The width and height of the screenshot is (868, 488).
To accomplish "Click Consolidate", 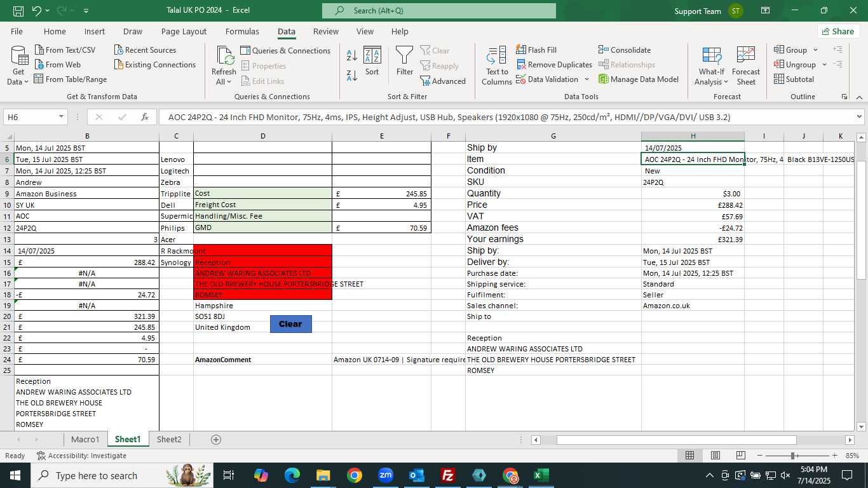I will coord(625,50).
